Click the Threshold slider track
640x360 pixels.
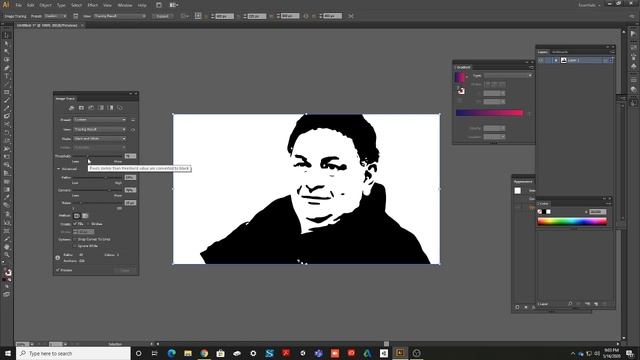tap(98, 156)
